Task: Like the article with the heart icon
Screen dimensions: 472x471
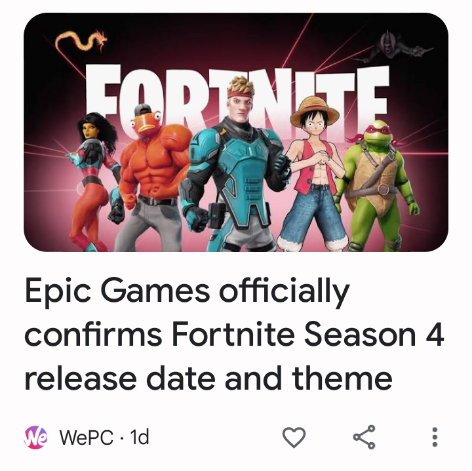Action: 294,437
